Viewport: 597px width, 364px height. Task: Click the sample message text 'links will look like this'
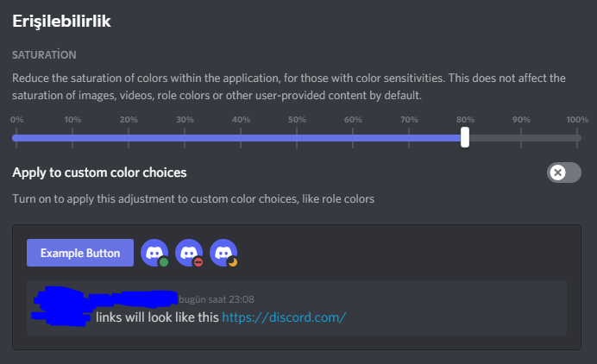click(x=157, y=317)
